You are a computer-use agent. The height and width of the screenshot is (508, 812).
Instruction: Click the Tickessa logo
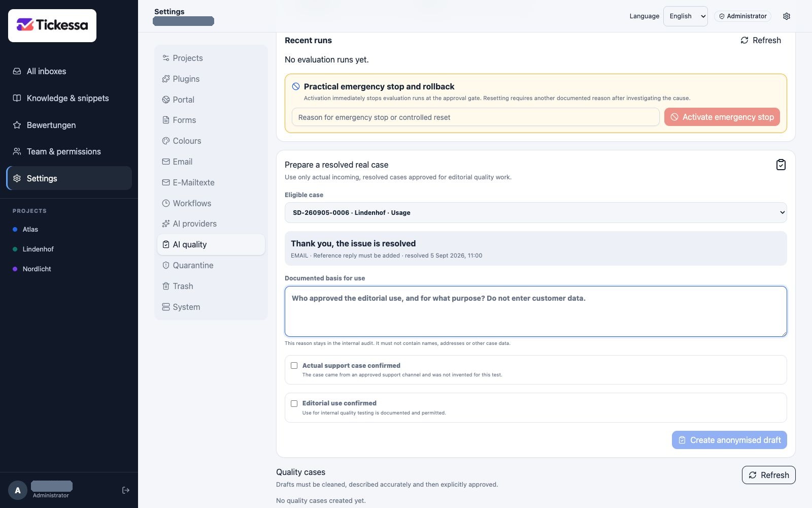coord(52,25)
